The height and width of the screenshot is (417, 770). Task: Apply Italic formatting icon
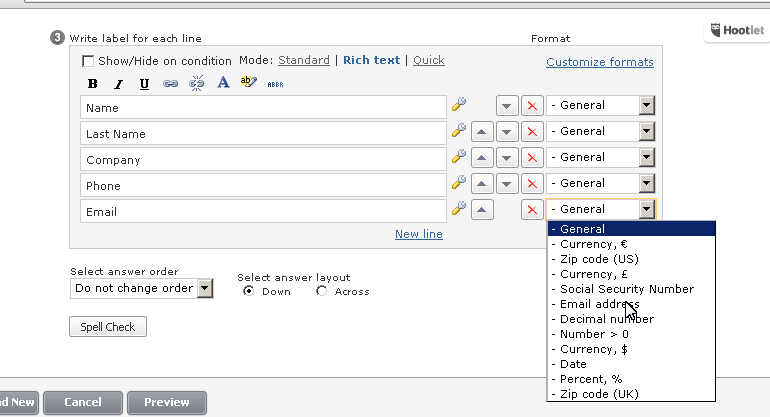[x=118, y=84]
